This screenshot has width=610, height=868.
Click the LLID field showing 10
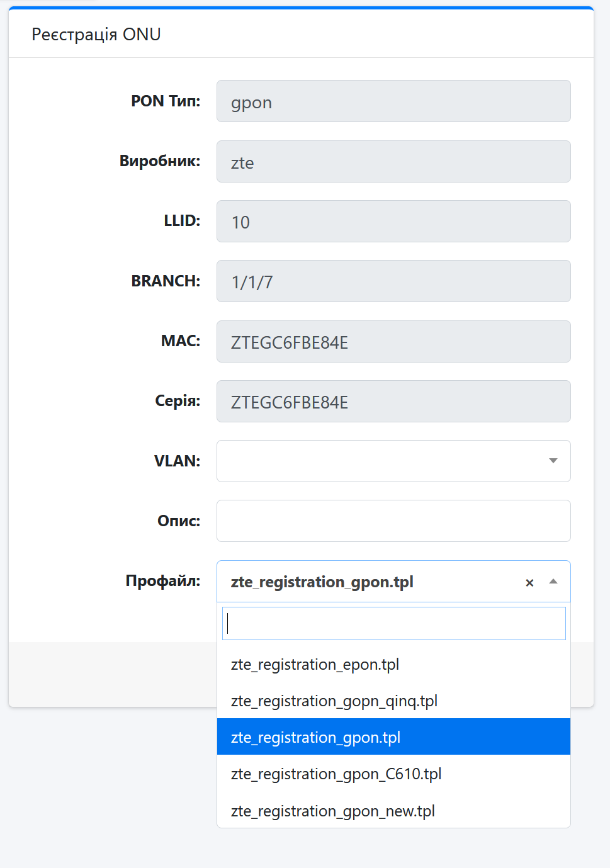coord(393,222)
